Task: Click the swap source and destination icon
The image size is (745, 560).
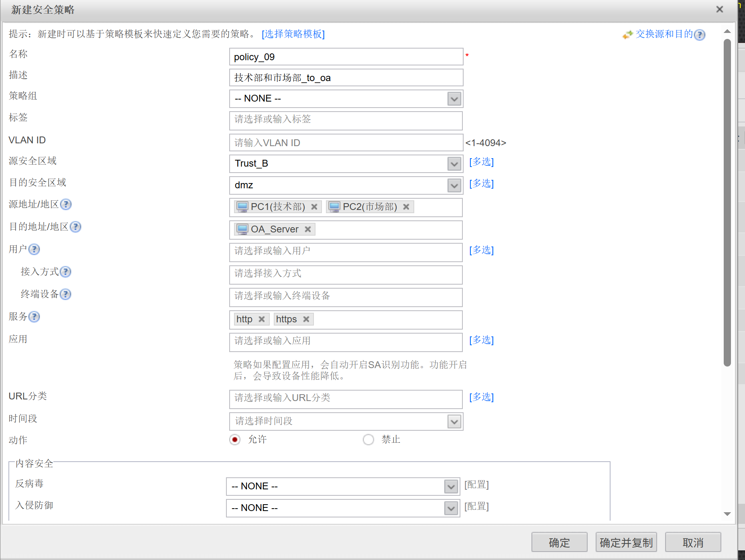Action: (x=627, y=35)
